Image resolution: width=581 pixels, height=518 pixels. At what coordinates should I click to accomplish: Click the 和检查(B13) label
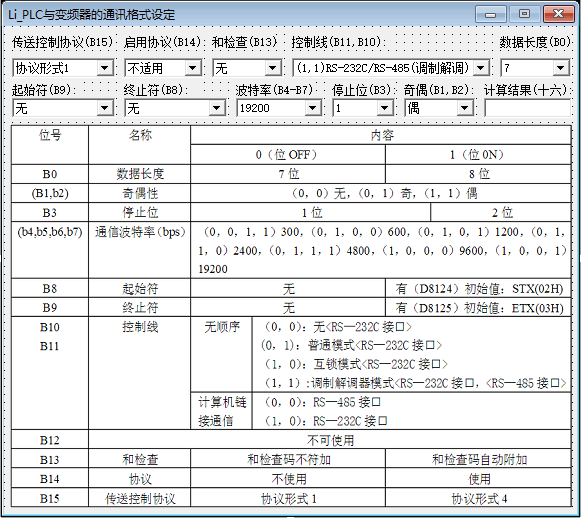pyautogui.click(x=244, y=42)
